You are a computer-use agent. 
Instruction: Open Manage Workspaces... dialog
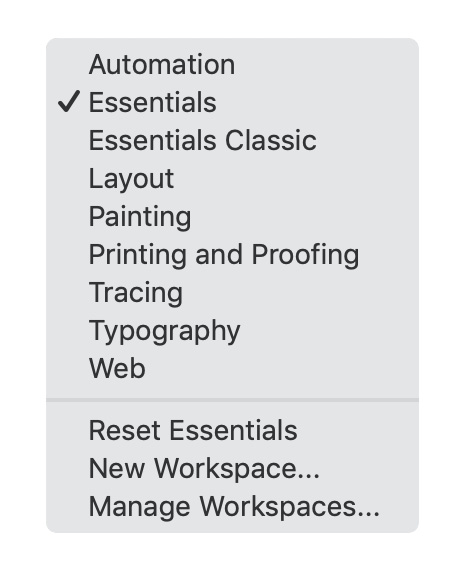(x=232, y=506)
